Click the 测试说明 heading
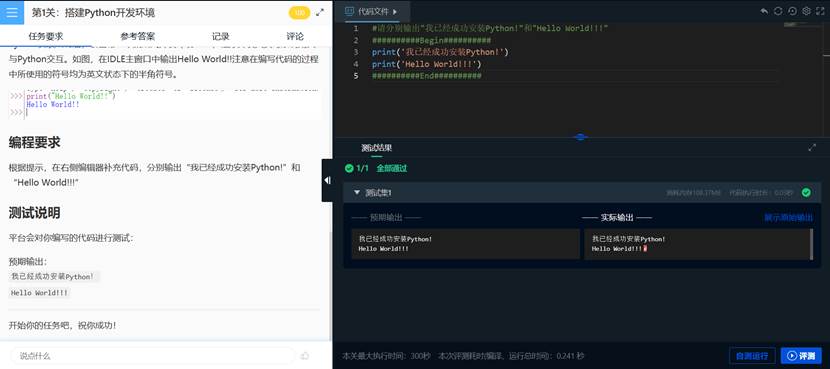 point(34,213)
